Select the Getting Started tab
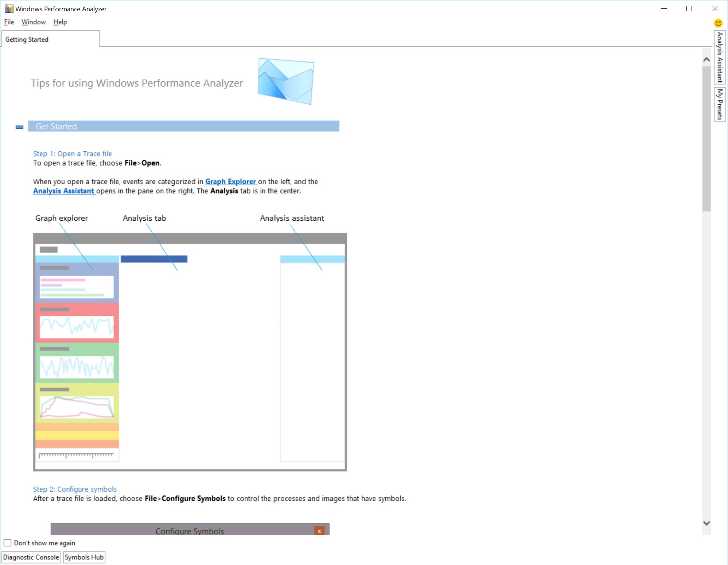This screenshot has height=565, width=728. [27, 39]
